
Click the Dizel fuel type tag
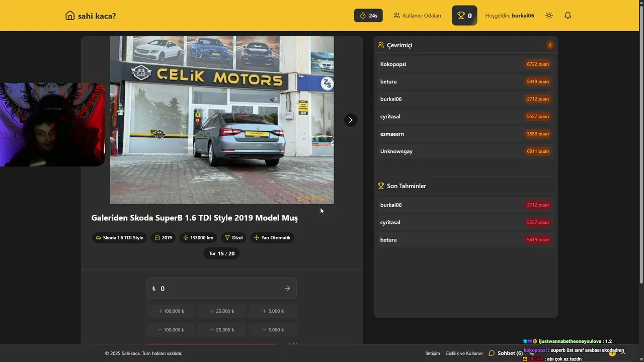tap(233, 238)
